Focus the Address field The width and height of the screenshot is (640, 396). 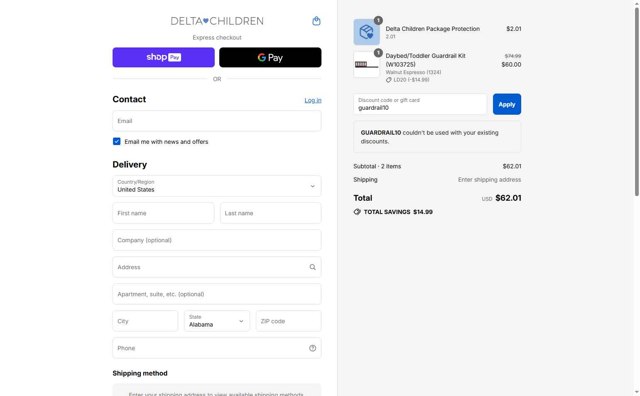[x=217, y=267]
